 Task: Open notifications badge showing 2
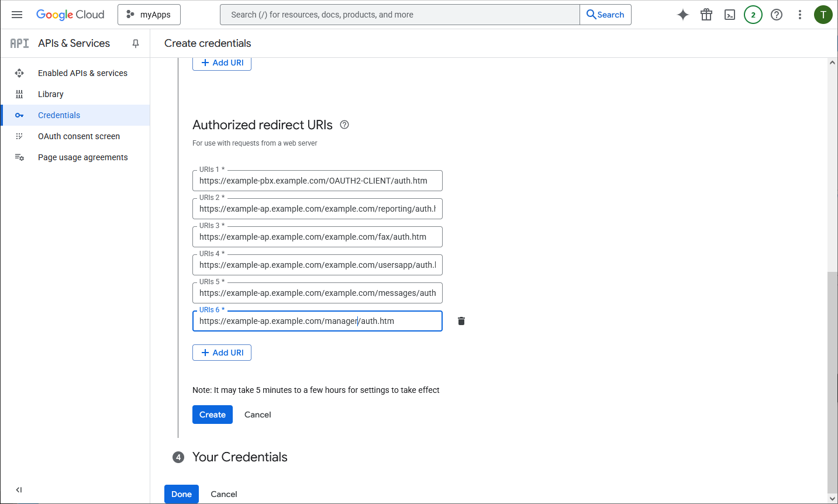(x=753, y=15)
